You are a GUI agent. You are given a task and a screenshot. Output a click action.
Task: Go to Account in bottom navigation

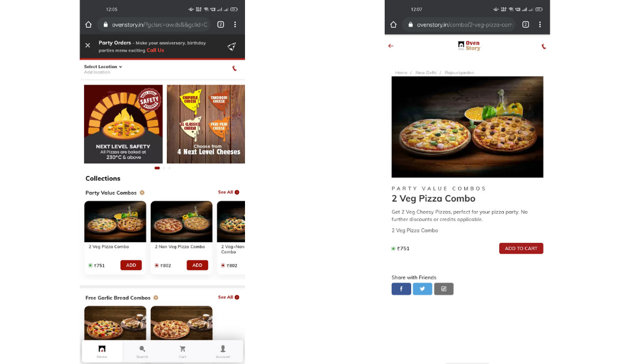point(222,351)
